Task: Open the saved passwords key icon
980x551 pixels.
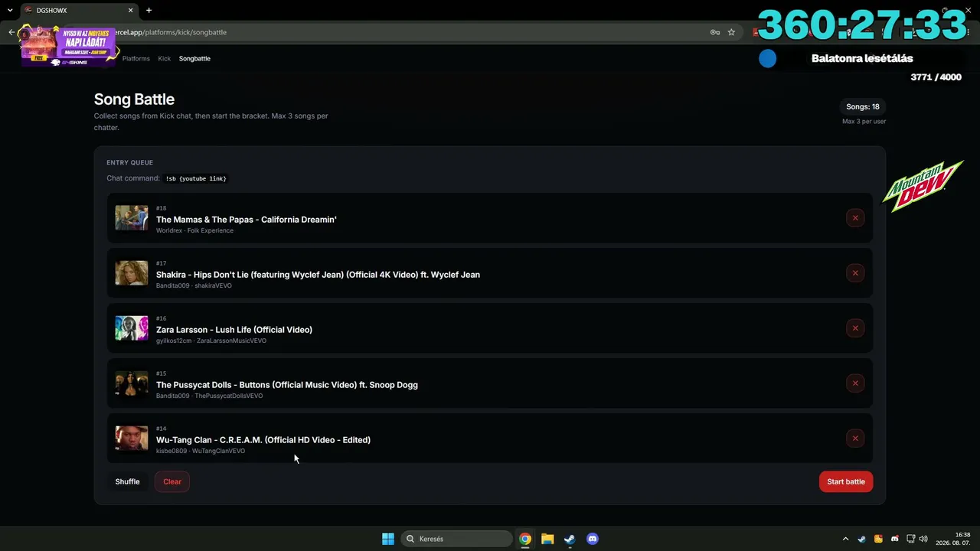Action: coord(714,32)
